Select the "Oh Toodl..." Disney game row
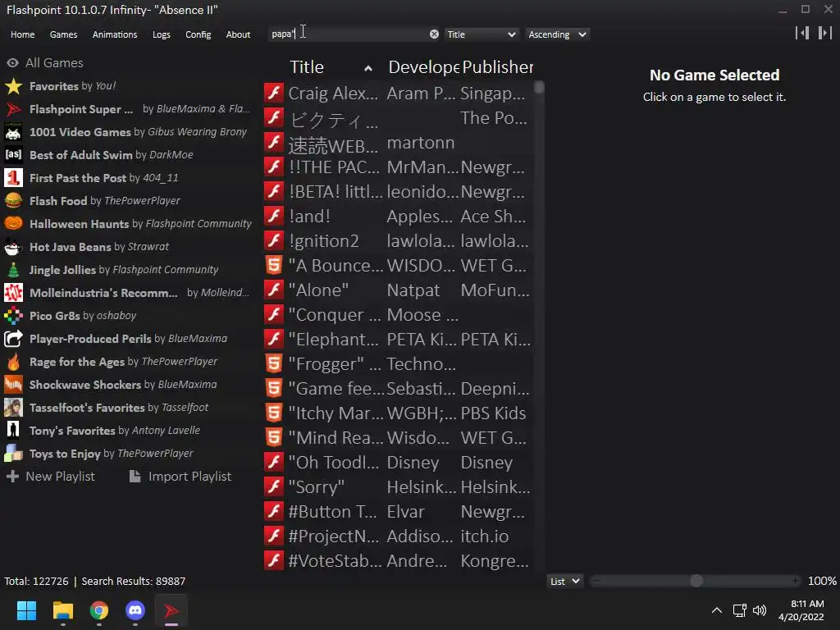The width and height of the screenshot is (840, 630). point(399,463)
